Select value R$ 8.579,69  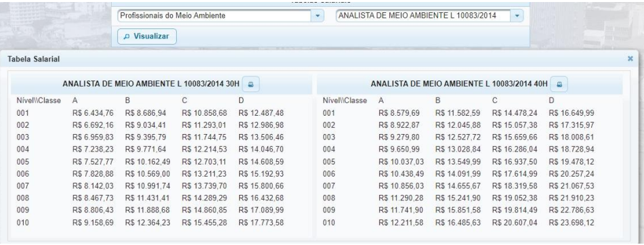[400, 113]
